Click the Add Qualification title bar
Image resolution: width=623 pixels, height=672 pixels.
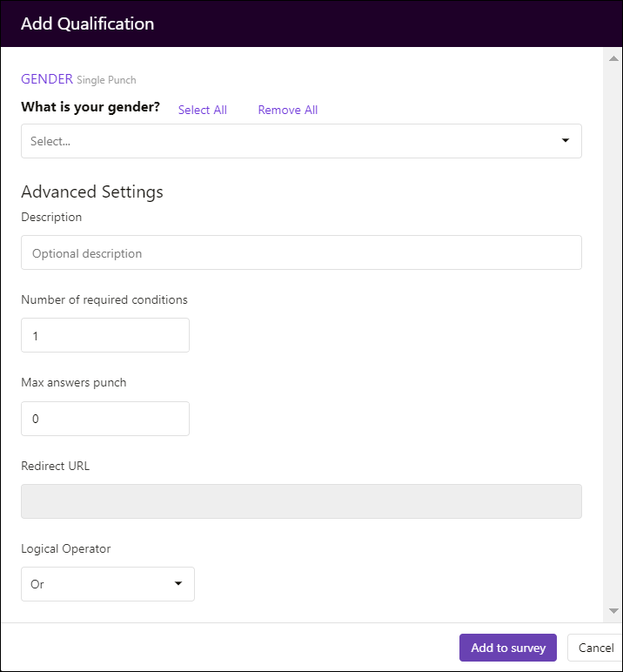click(x=311, y=24)
